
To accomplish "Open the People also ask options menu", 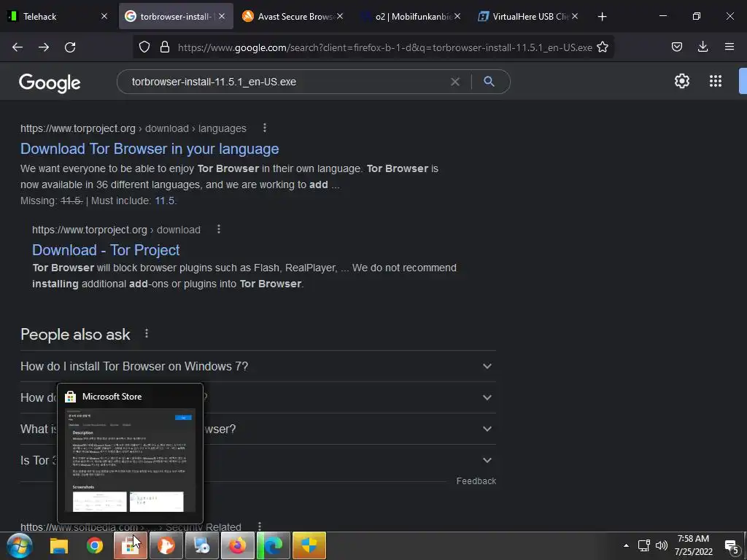I will click(147, 334).
